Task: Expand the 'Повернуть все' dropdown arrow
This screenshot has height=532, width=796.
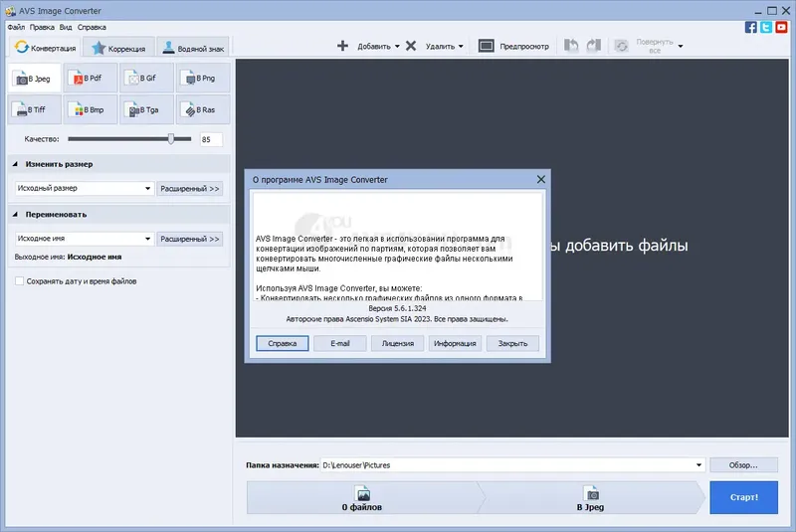Action: click(681, 46)
